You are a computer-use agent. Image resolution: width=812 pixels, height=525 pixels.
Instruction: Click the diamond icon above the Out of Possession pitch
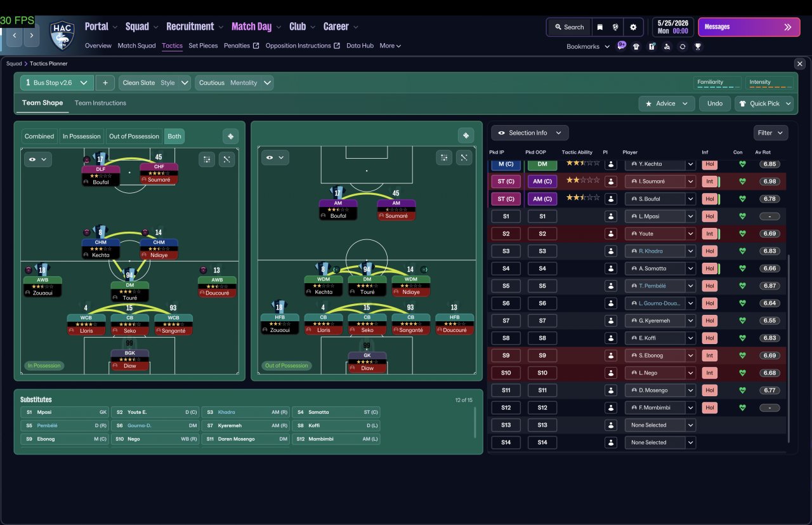466,135
